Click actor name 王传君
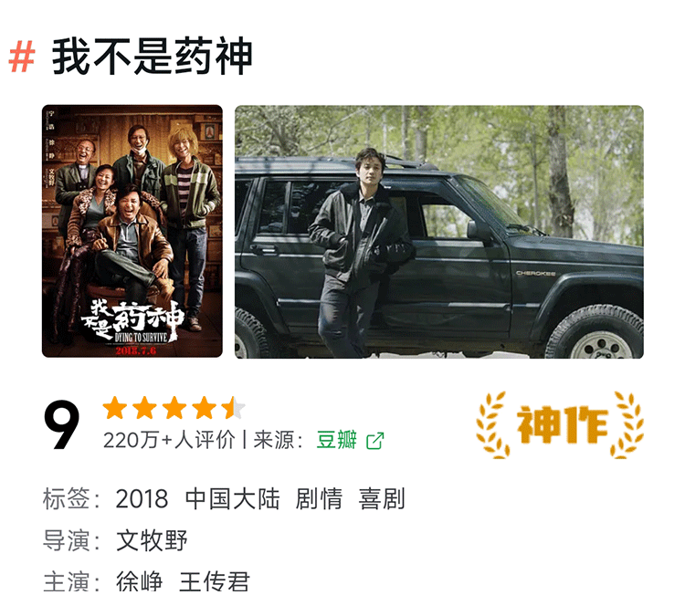Screen dimensions: 685x616 click(x=215, y=581)
